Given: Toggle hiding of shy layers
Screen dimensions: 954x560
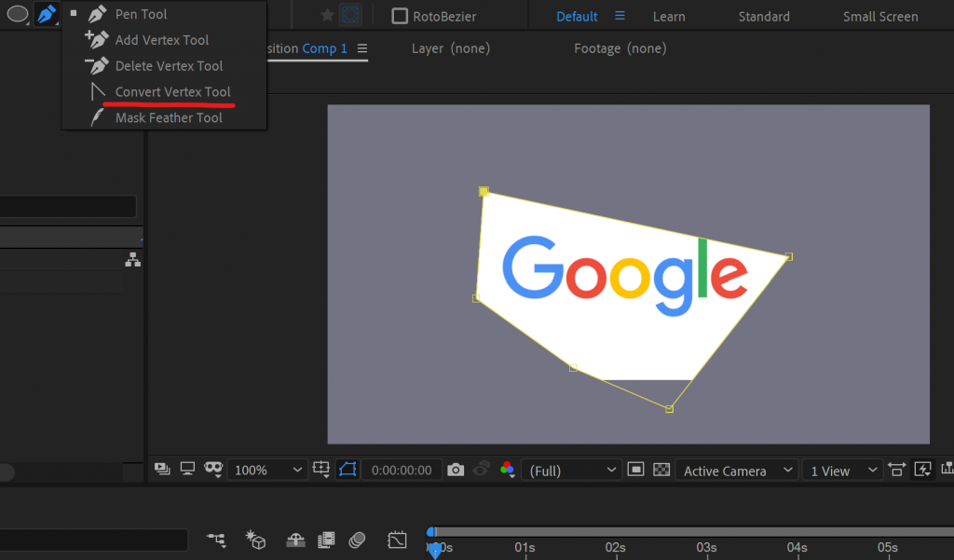Looking at the screenshot, I should (x=295, y=540).
